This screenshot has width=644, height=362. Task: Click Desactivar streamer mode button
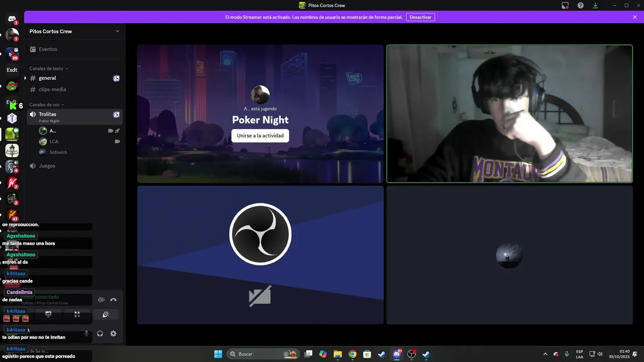coord(421,17)
